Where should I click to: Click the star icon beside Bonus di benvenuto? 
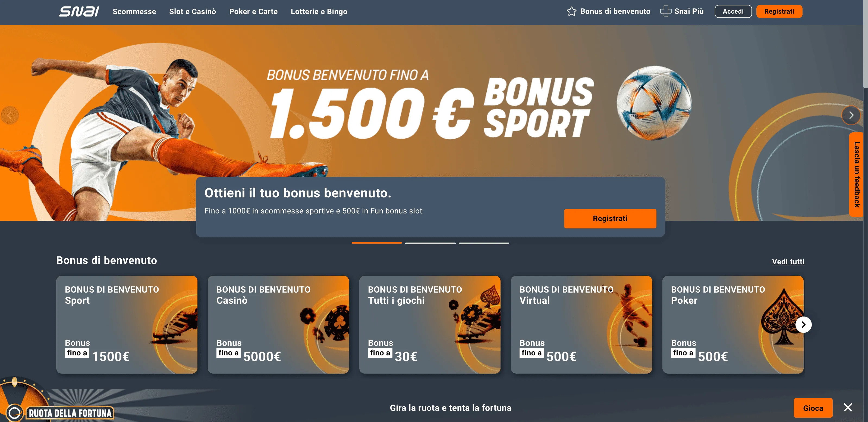point(571,11)
